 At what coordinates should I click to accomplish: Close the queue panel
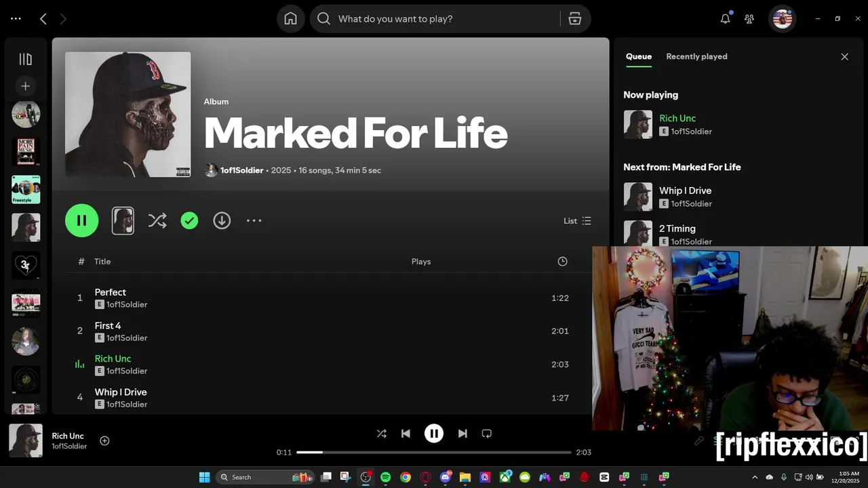click(x=844, y=57)
